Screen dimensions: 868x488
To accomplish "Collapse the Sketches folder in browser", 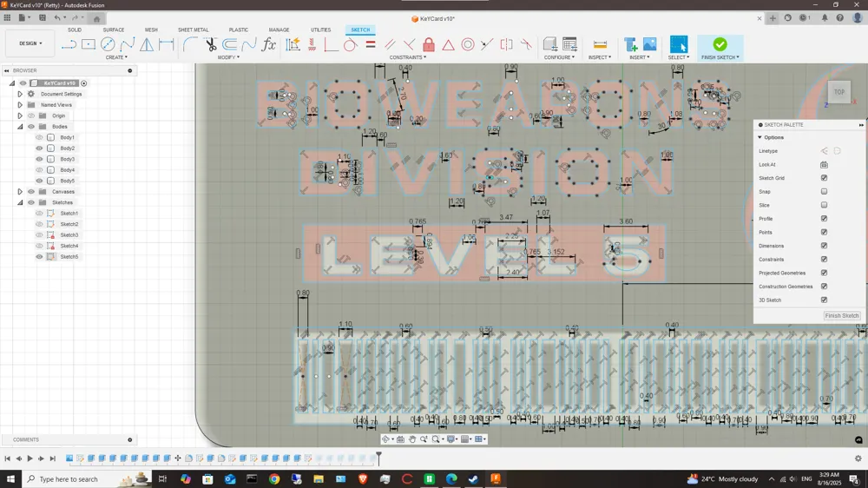I will coord(20,202).
